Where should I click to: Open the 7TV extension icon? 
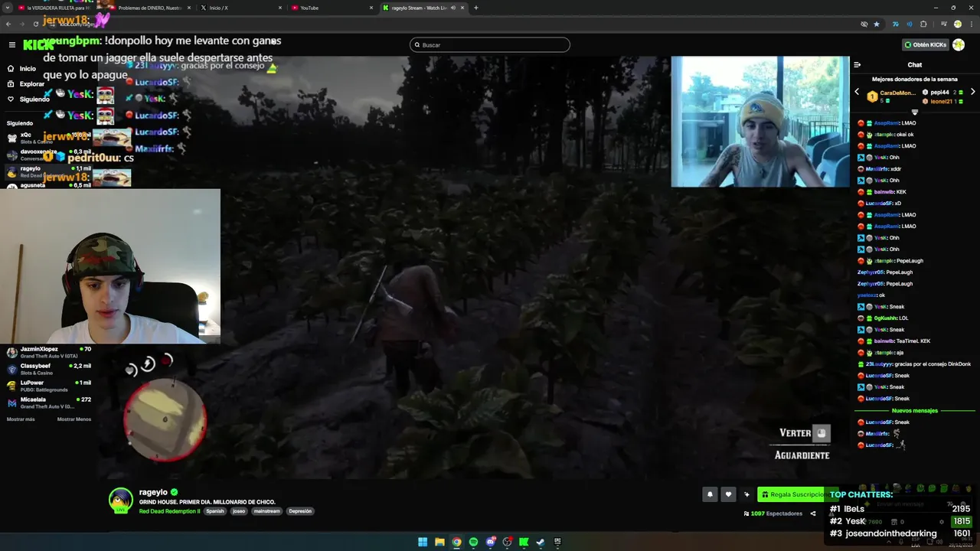(895, 24)
